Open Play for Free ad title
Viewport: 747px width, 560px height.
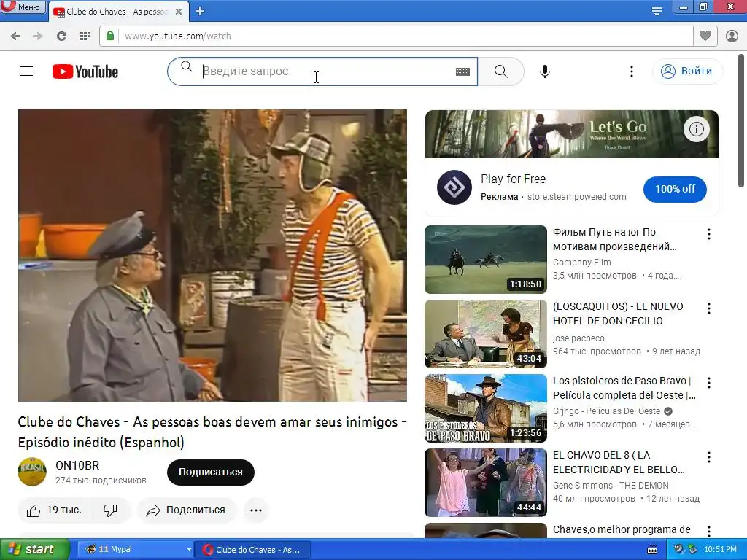513,179
